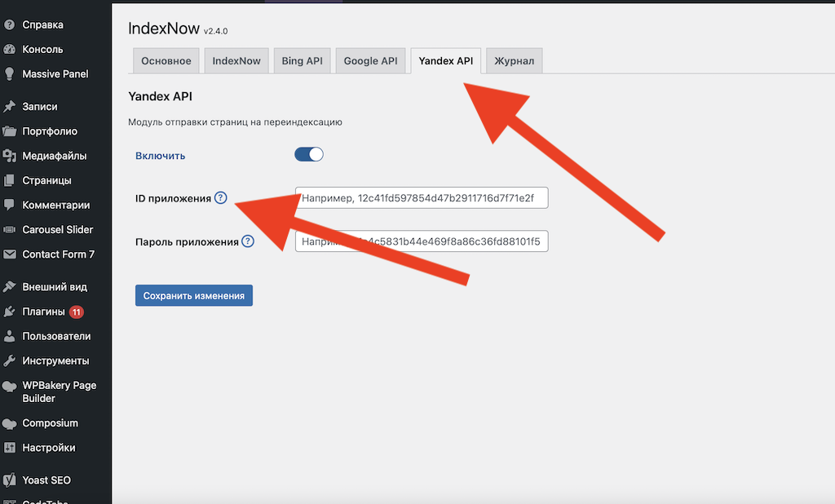Click the Портфолио folder icon
Image resolution: width=835 pixels, height=504 pixels.
[9, 131]
